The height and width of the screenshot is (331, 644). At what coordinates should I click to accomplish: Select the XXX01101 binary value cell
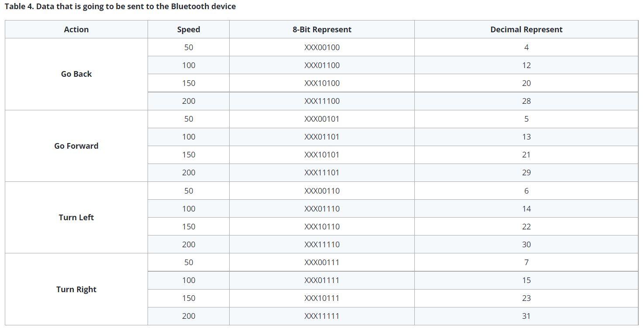322,137
